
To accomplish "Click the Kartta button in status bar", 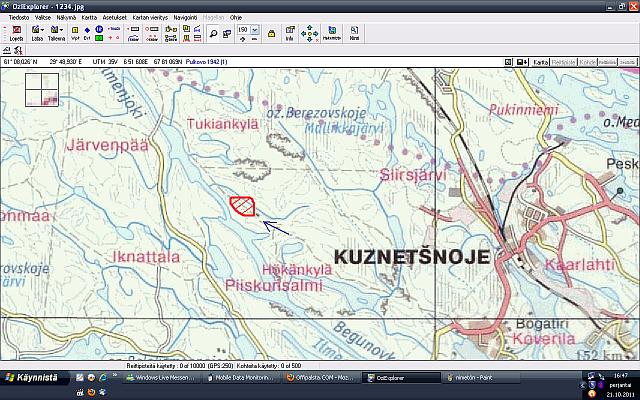I will click(541, 62).
